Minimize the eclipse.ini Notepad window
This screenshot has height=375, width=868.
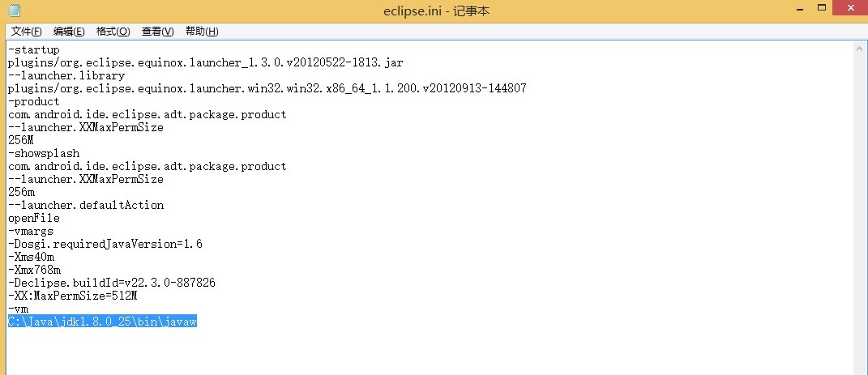coord(801,10)
